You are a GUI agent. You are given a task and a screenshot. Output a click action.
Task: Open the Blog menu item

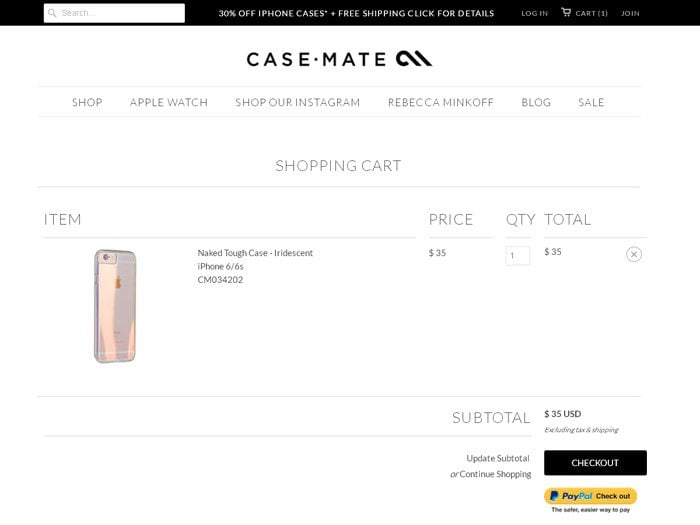click(536, 102)
